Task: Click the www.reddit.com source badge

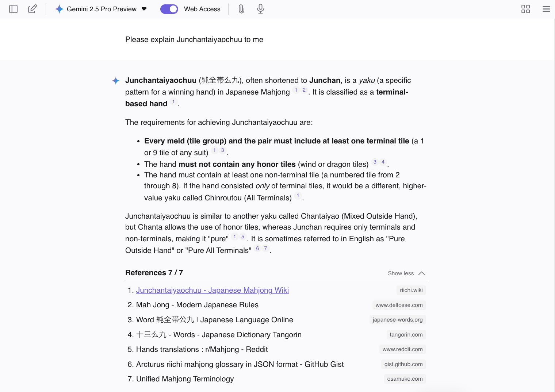Action: tap(402, 349)
